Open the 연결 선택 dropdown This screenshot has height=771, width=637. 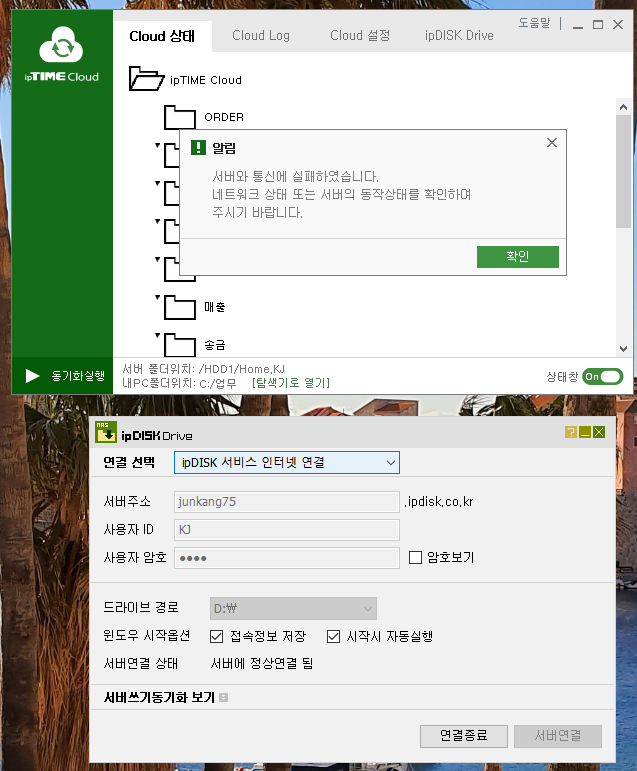point(287,463)
